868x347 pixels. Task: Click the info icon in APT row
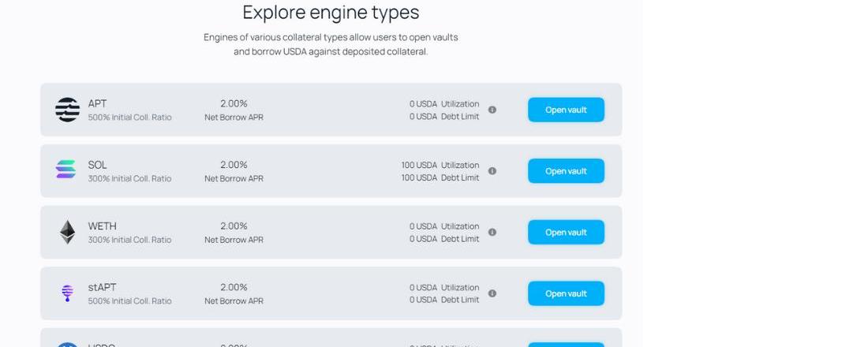coord(492,110)
